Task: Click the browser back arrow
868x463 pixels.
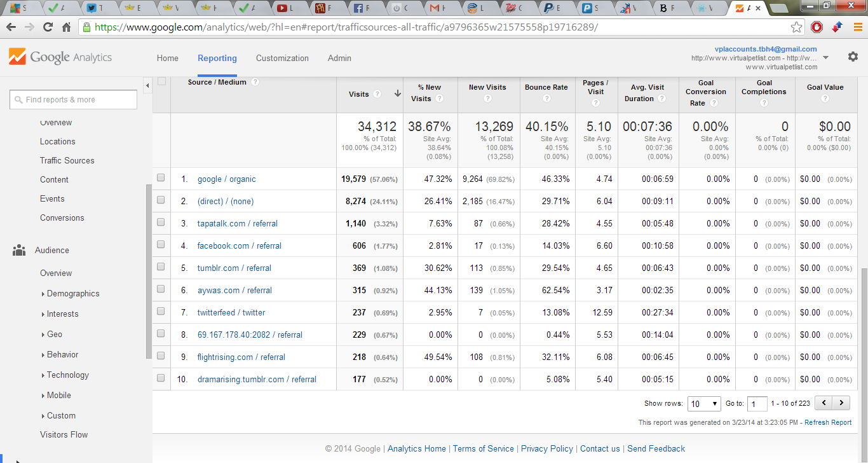Action: click(12, 27)
